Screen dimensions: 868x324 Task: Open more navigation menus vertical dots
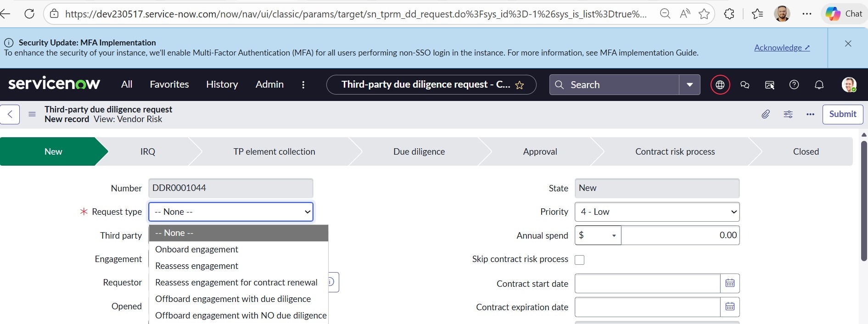pyautogui.click(x=303, y=84)
